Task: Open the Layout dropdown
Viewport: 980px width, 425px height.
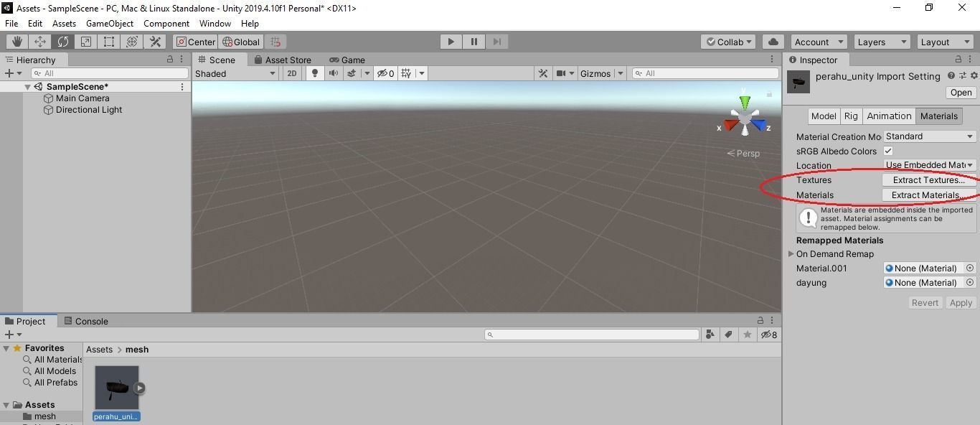Action: tap(944, 42)
